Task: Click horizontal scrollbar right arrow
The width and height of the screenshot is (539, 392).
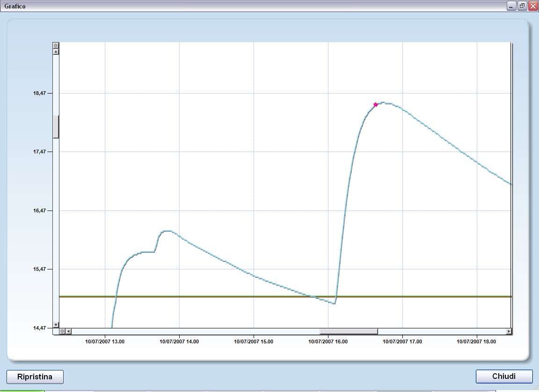Action: (509, 331)
